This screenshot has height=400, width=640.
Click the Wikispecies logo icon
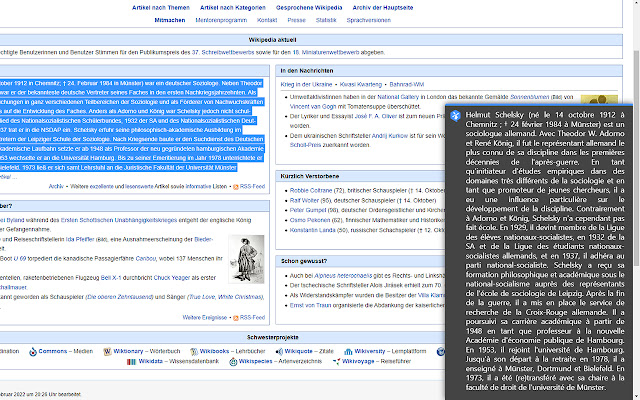[233, 362]
